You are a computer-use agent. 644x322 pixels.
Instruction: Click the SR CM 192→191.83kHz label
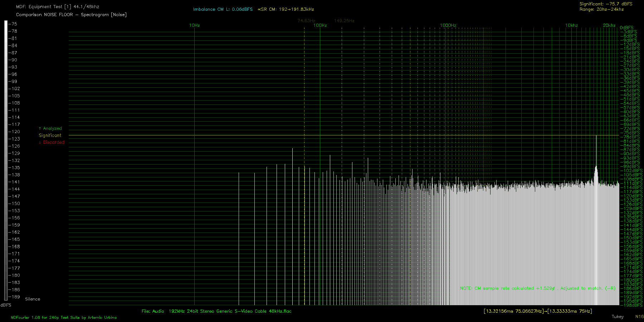(x=286, y=9)
